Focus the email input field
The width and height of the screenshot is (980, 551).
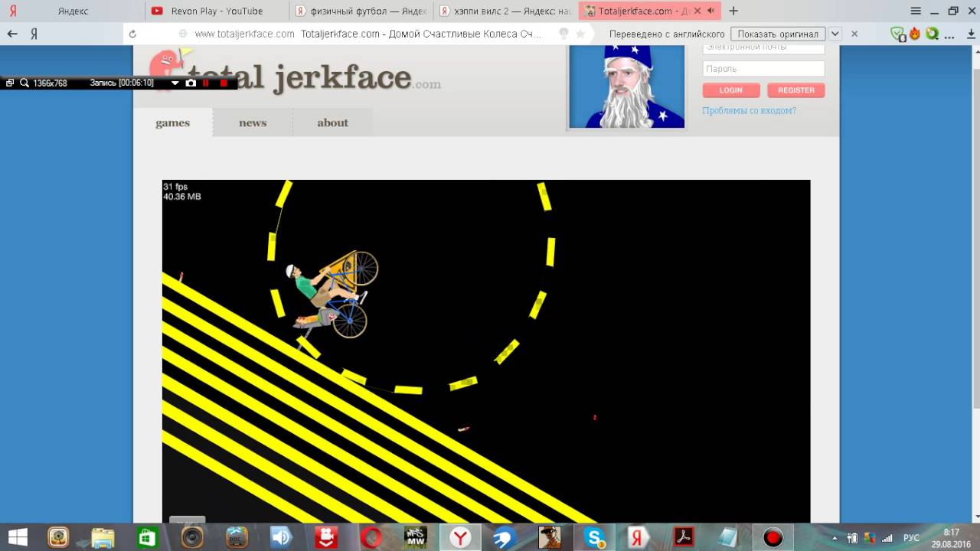tap(763, 49)
